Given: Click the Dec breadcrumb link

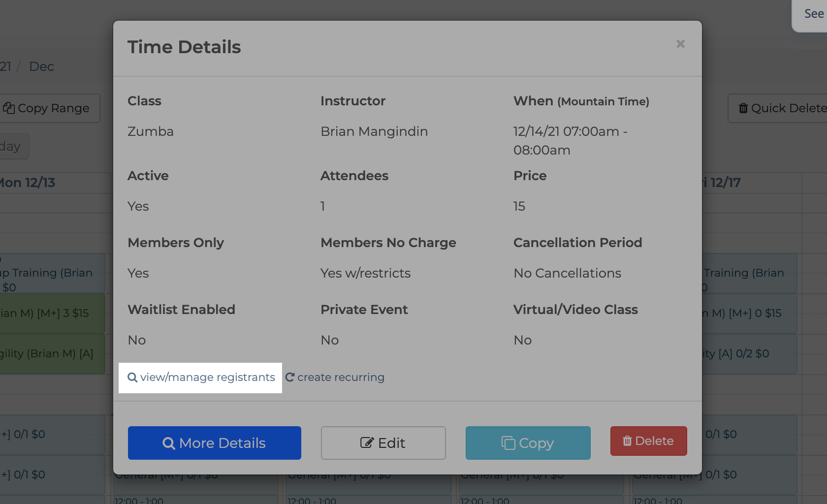Looking at the screenshot, I should coord(41,66).
